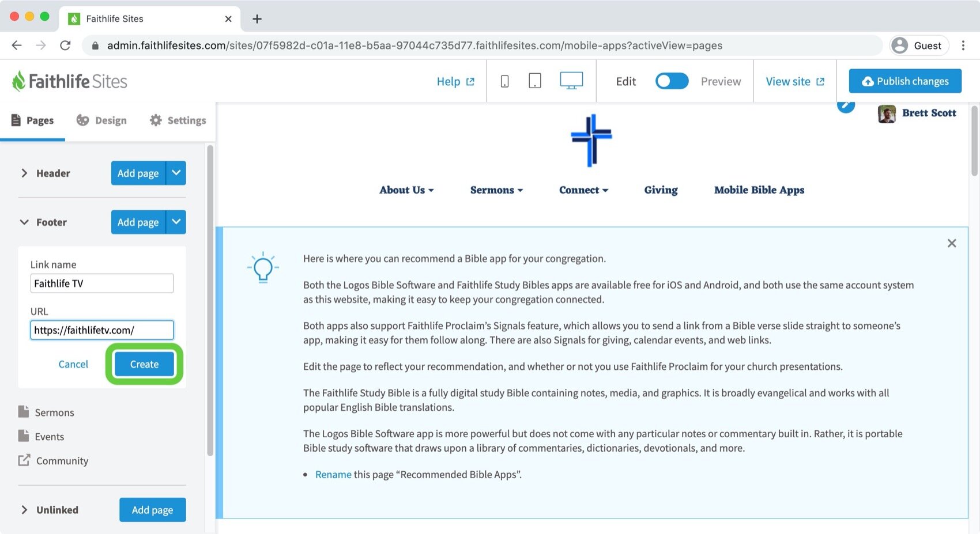Image resolution: width=980 pixels, height=534 pixels.
Task: Select the mobile phone preview icon
Action: [504, 81]
